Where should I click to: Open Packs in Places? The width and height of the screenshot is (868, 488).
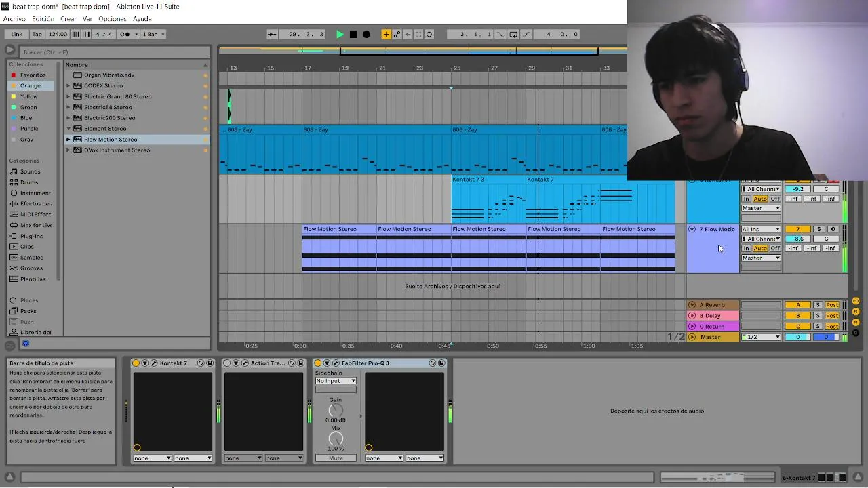(x=29, y=311)
